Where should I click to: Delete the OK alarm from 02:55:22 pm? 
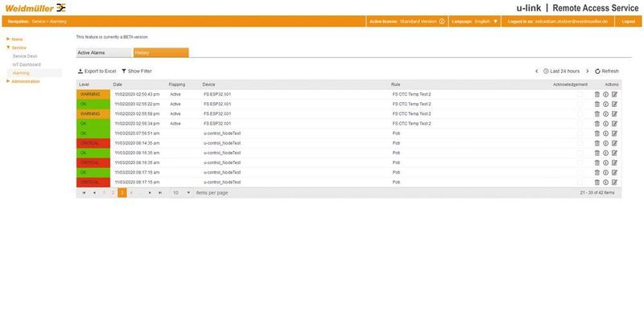(x=597, y=105)
